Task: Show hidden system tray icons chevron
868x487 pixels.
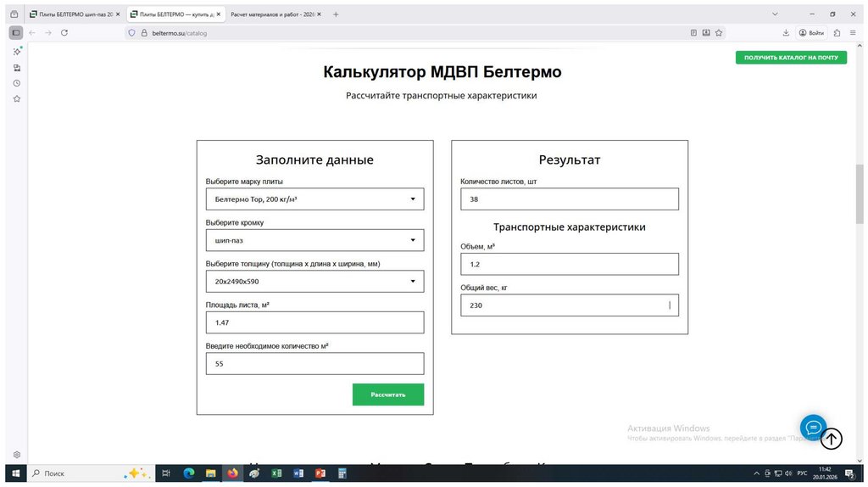Action: [757, 473]
